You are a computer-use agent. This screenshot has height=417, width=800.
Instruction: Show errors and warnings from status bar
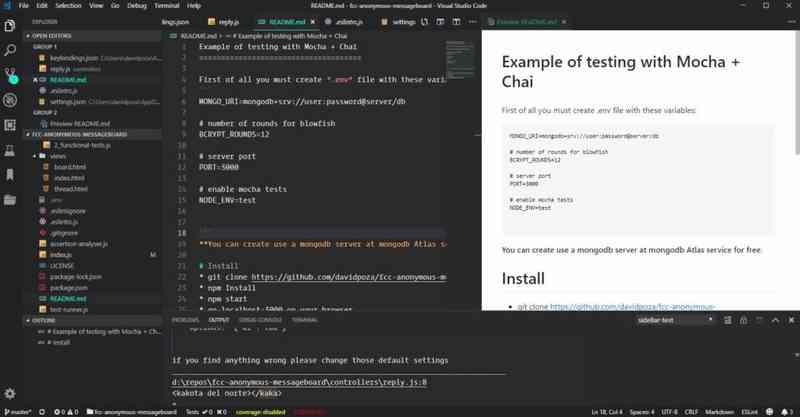[x=66, y=412]
